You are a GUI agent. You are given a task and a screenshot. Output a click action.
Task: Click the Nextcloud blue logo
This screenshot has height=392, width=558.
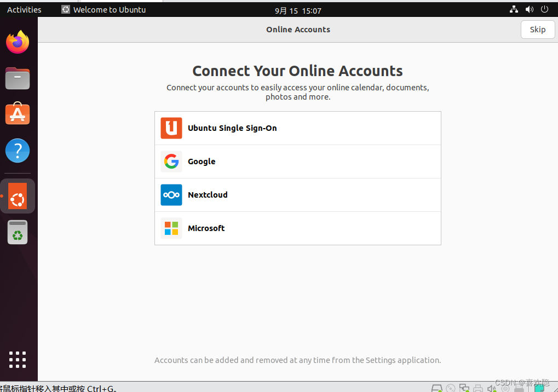171,195
